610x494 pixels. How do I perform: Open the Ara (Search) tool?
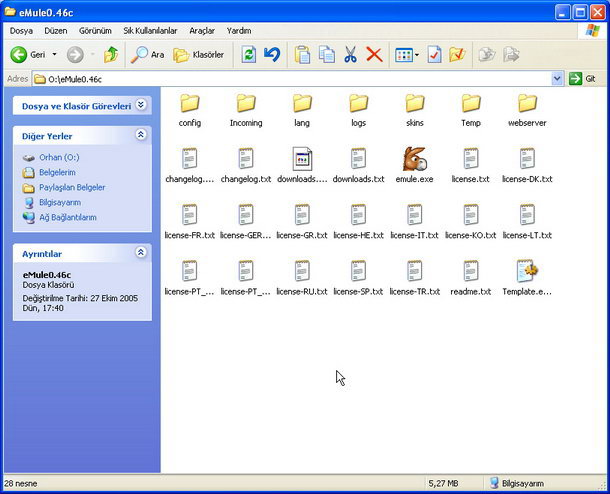(147, 55)
